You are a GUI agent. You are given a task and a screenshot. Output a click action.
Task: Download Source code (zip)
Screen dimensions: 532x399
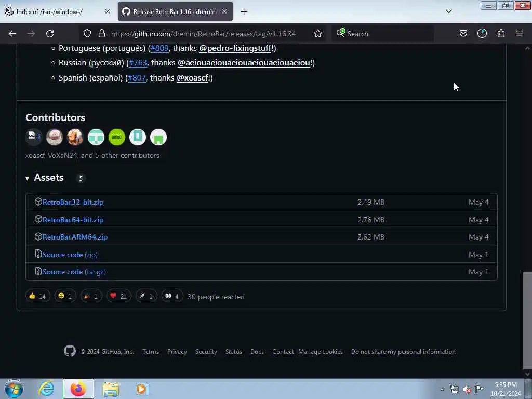70,255
